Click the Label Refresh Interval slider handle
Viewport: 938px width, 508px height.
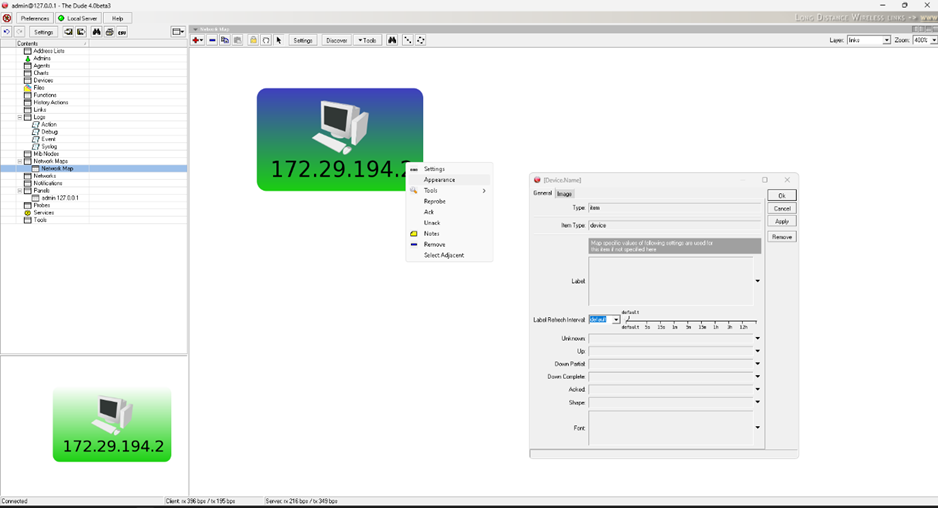627,320
